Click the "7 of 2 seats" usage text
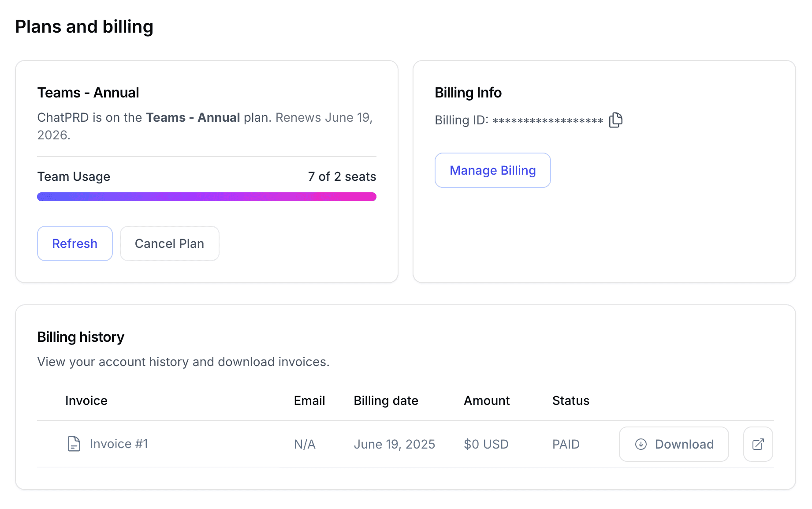Image resolution: width=812 pixels, height=509 pixels. click(x=342, y=177)
